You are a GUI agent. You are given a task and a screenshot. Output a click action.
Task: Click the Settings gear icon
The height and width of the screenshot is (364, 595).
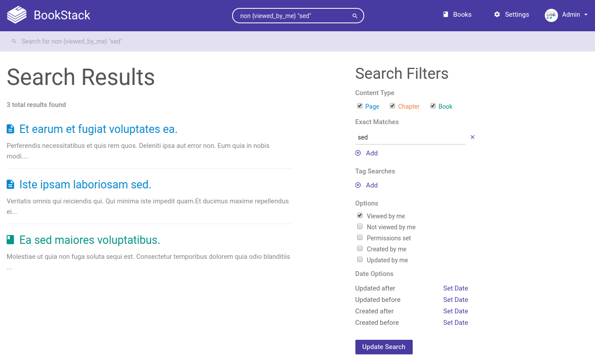tap(497, 15)
